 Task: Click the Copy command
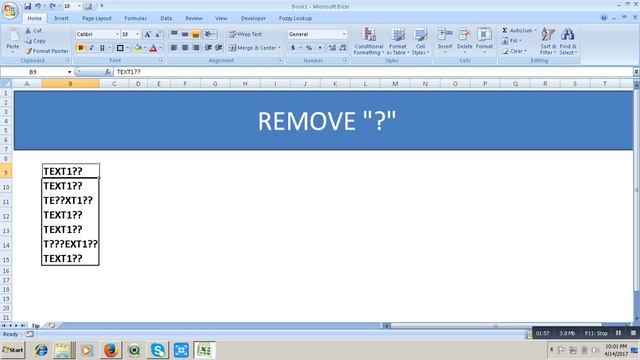(35, 41)
